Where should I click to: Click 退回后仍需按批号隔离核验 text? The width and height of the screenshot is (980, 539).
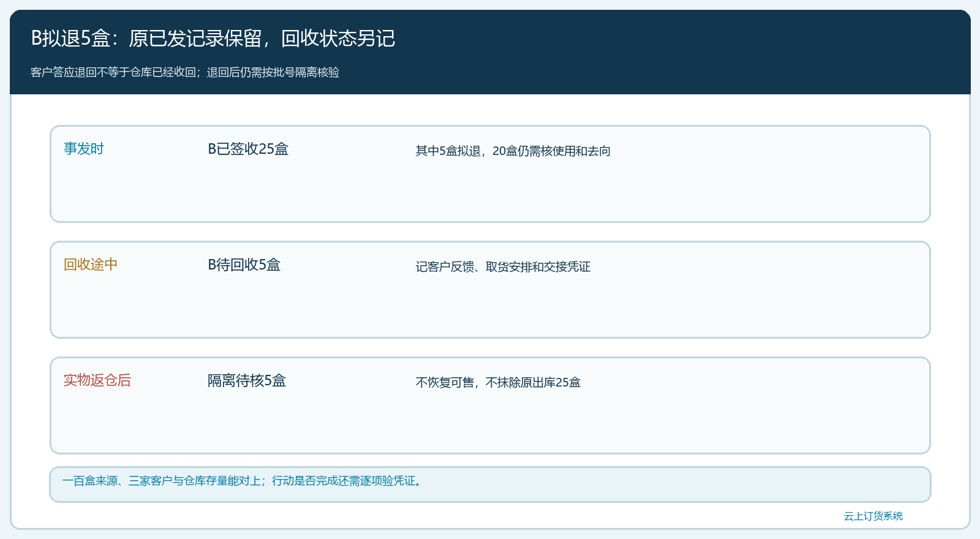click(273, 72)
